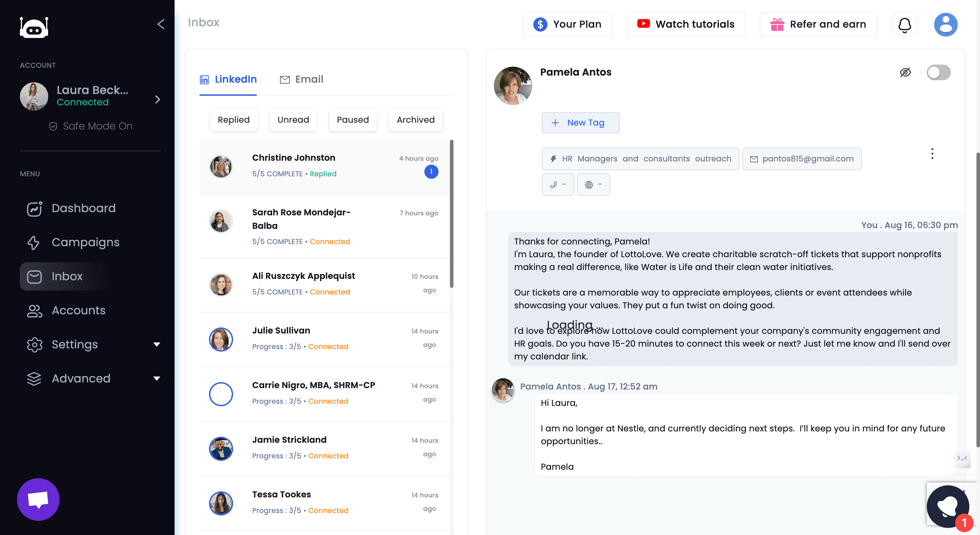Open Sarah Rose Mondejar-Balba's conversation
Image resolution: width=980 pixels, height=535 pixels.
pos(325,226)
